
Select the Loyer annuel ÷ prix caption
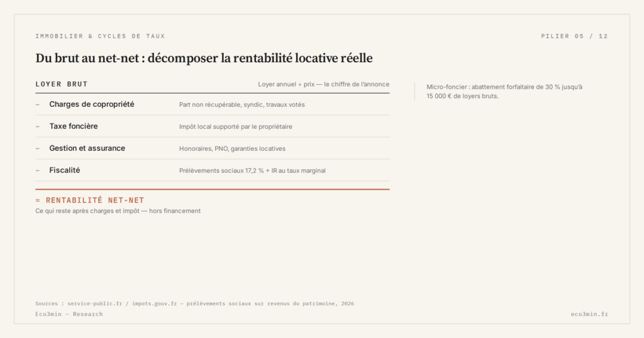(x=324, y=84)
